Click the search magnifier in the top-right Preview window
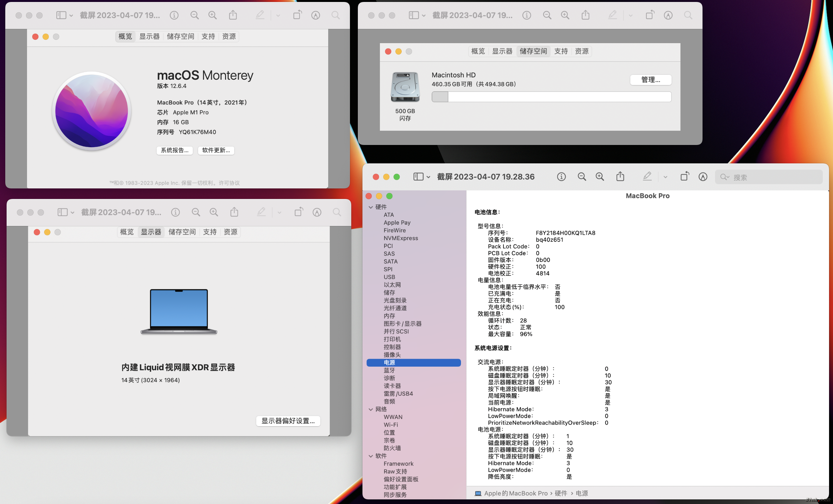Viewport: 833px width, 504px height. coord(688,15)
